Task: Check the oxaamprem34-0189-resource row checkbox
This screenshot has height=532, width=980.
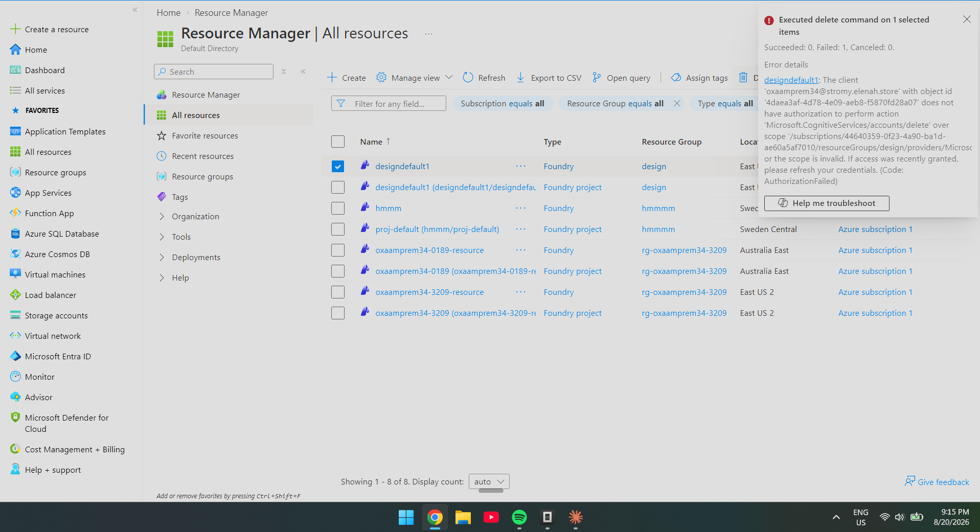Action: point(338,250)
